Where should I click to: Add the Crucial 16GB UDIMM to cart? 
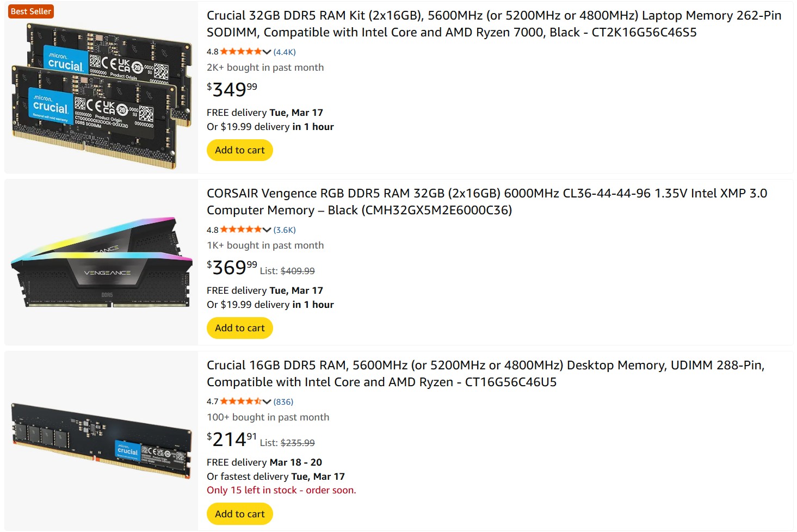239,514
